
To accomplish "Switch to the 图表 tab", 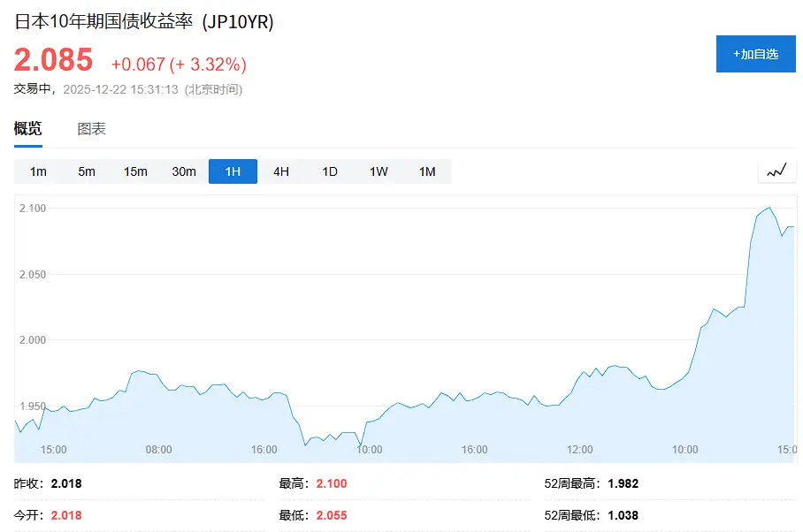I will [x=91, y=128].
